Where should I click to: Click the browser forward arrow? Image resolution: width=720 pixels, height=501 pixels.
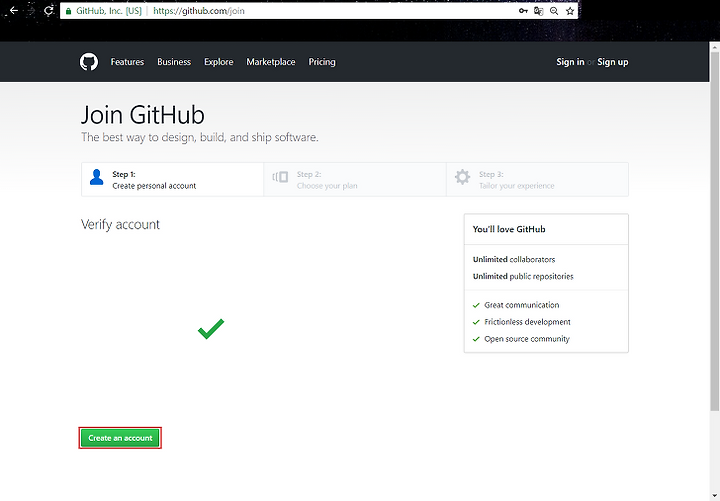point(31,10)
